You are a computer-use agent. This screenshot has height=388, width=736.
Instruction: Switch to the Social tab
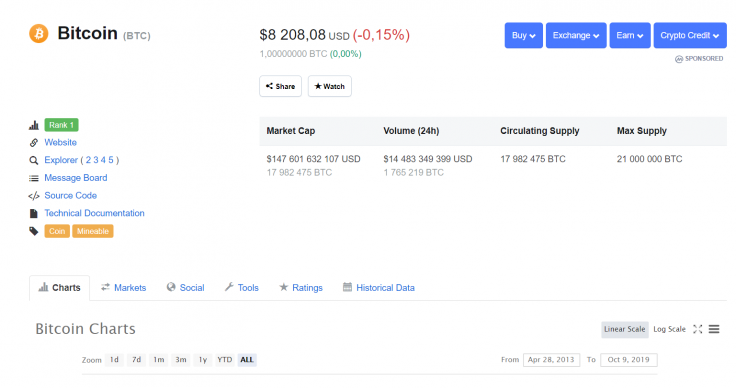(x=185, y=288)
